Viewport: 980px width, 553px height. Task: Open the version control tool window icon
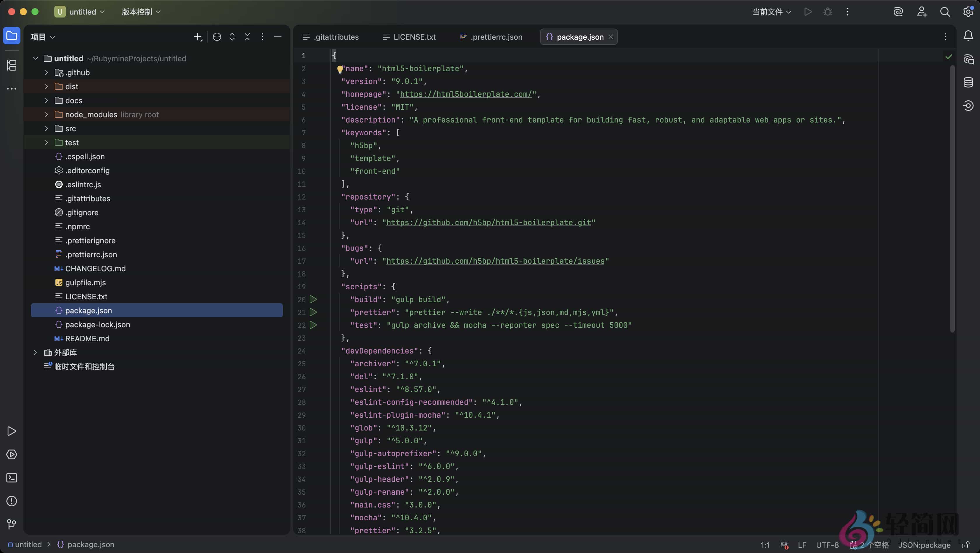point(11,524)
